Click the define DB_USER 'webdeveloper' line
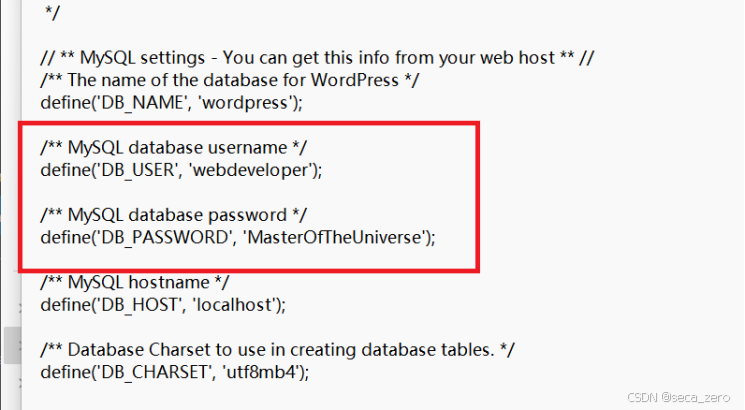 tap(181, 170)
